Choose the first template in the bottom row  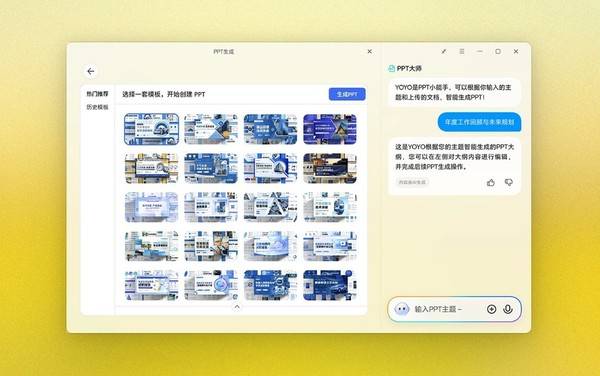[152, 285]
